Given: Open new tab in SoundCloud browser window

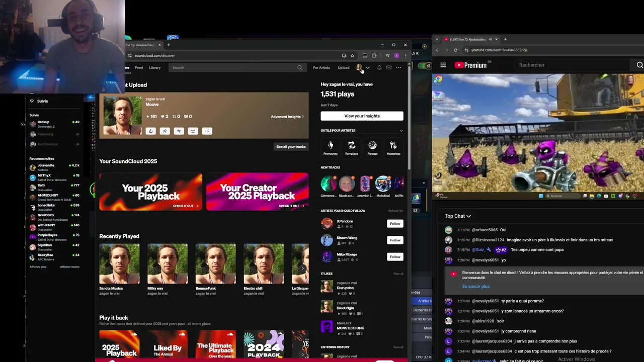Looking at the screenshot, I should [x=169, y=45].
